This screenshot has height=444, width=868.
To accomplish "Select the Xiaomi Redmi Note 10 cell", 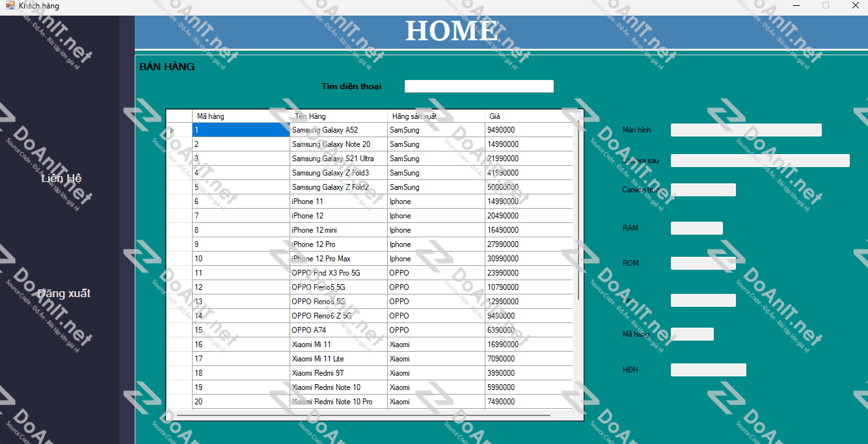I will point(338,387).
